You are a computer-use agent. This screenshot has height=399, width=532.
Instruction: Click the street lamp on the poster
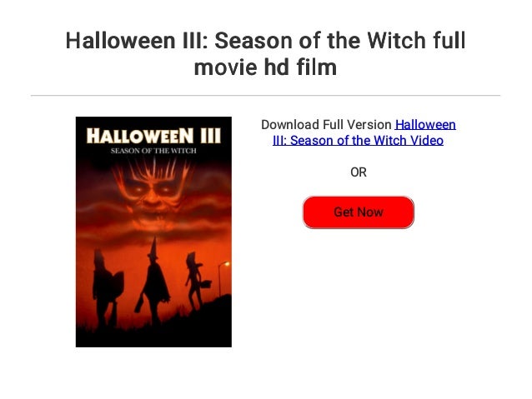click(x=223, y=278)
